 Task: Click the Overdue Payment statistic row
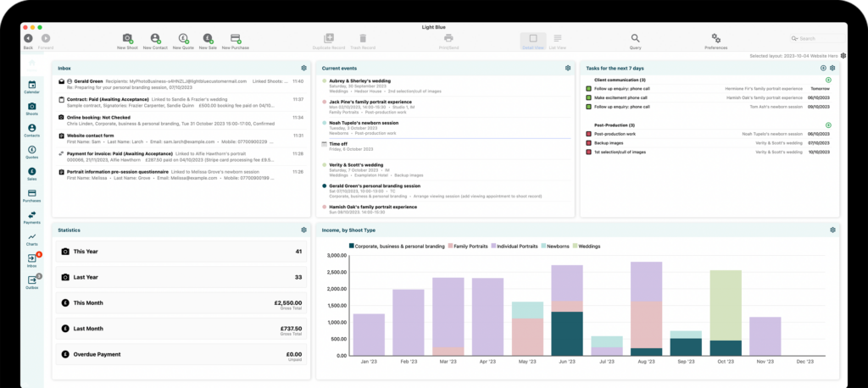181,354
